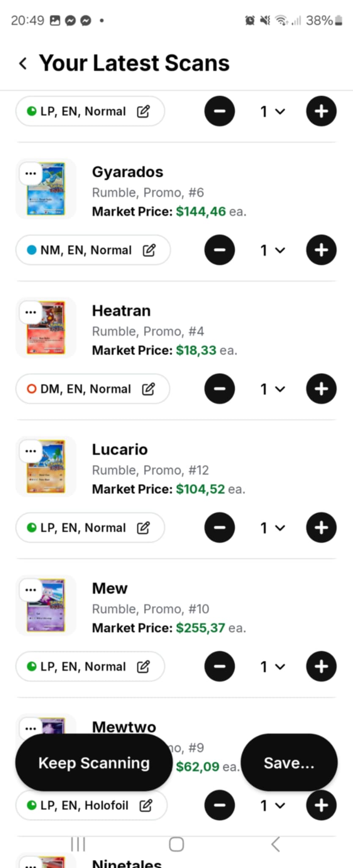Edit Gyarados NM, EN, Normal condition
The height and width of the screenshot is (868, 353).
(93, 250)
